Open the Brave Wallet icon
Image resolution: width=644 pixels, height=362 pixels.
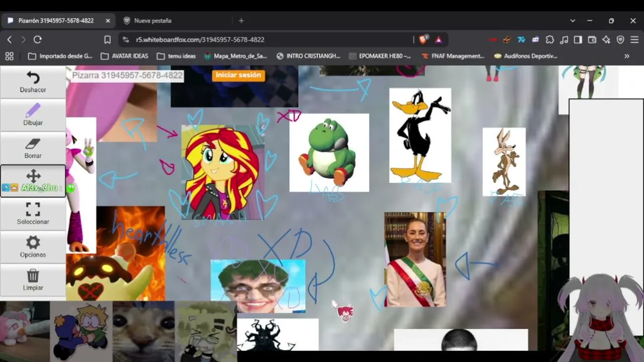click(x=592, y=39)
